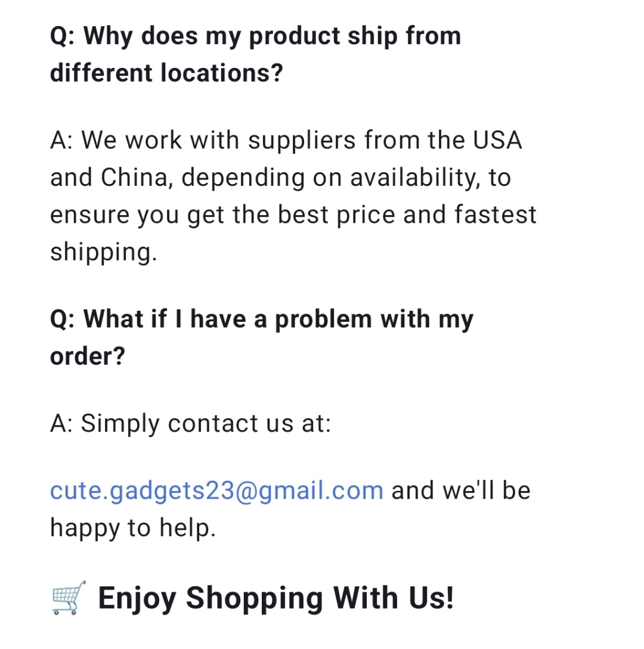
Task: Click the word 'problem' in second question
Action: (323, 321)
